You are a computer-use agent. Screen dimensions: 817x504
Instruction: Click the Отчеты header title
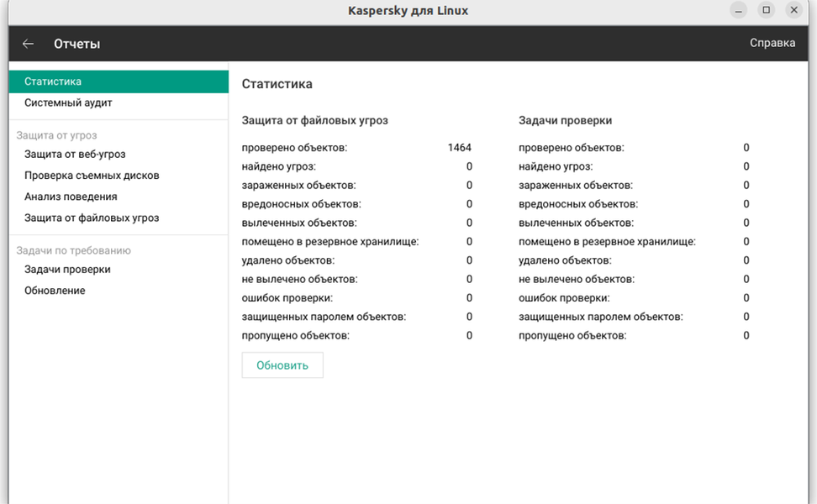tap(76, 44)
